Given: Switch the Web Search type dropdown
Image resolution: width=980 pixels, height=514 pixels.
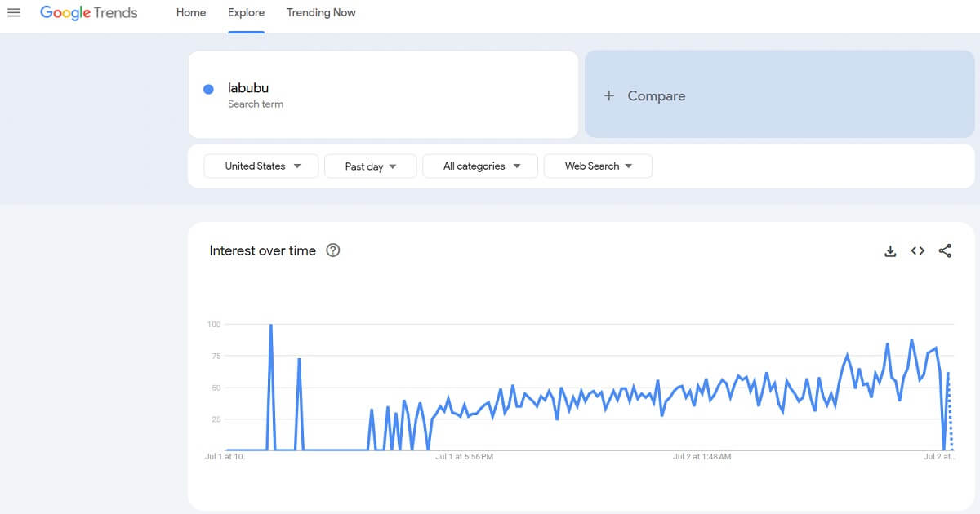Looking at the screenshot, I should click(x=598, y=166).
